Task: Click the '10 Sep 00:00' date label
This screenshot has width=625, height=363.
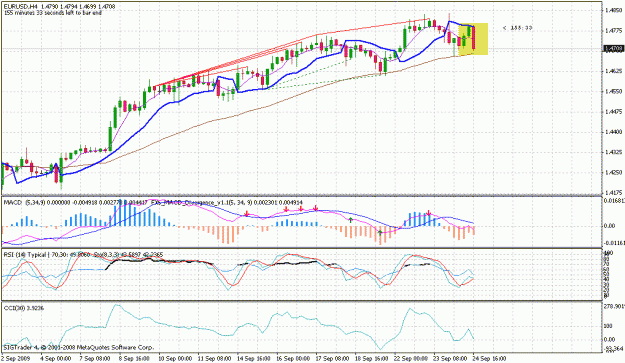Action: pyautogui.click(x=175, y=359)
